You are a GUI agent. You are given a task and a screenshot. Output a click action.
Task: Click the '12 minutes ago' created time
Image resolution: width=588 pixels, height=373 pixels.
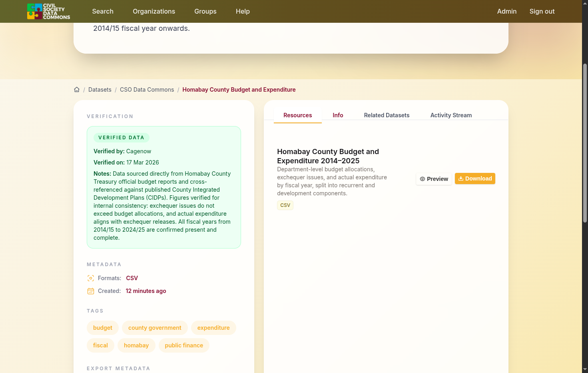point(146,291)
